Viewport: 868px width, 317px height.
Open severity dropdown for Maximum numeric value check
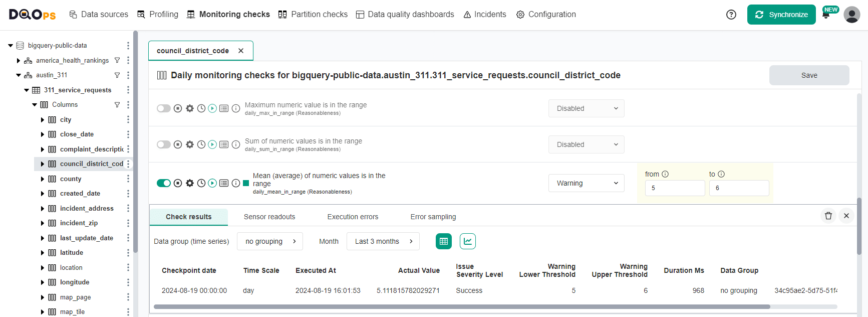click(x=587, y=108)
